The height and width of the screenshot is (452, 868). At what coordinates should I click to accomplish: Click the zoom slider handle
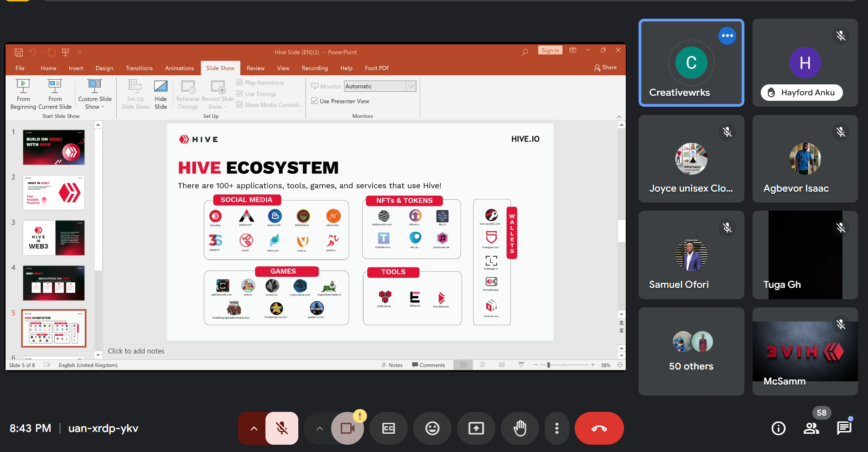(x=549, y=365)
